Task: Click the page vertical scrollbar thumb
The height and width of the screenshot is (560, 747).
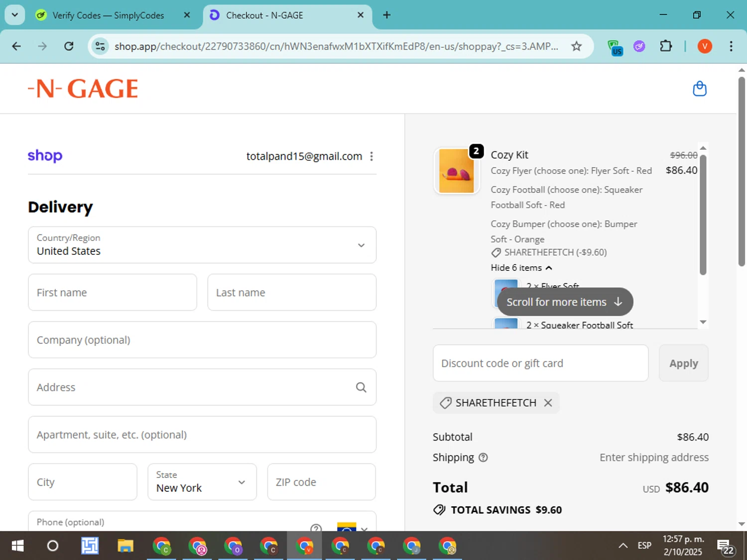Action: 742,172
